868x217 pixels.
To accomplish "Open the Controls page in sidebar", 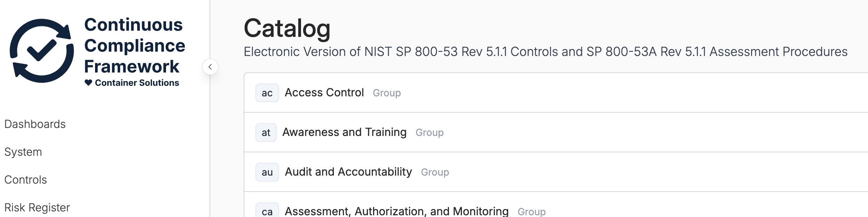I will pyautogui.click(x=25, y=180).
